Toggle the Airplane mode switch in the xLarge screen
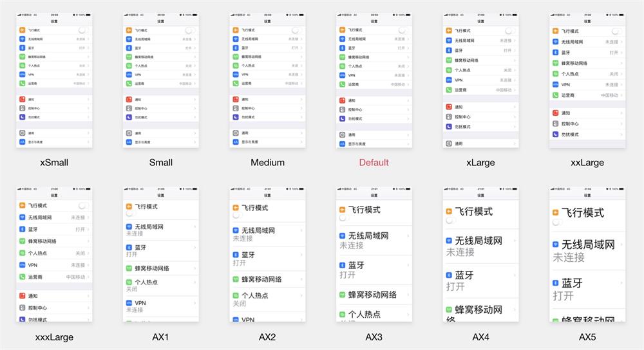The image size is (644, 350). coord(509,31)
